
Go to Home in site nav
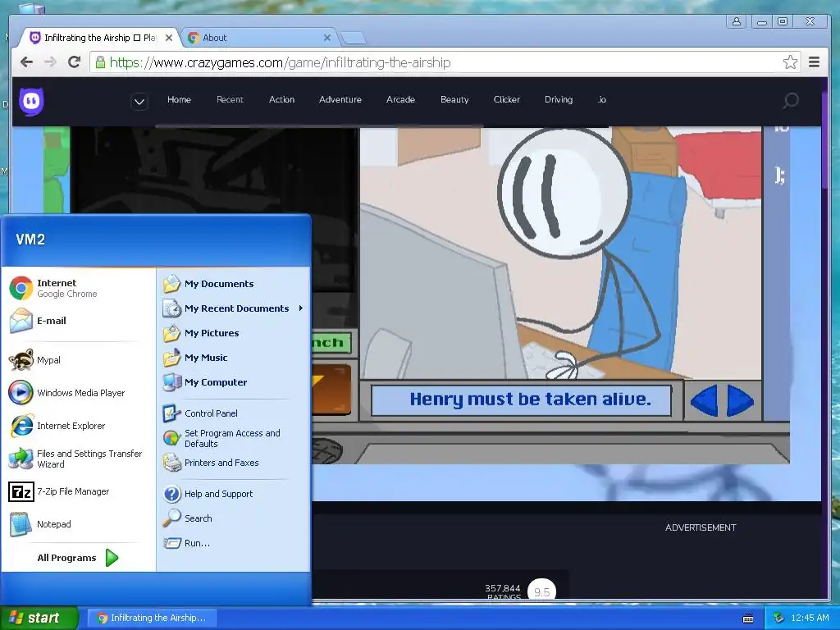[x=179, y=99]
